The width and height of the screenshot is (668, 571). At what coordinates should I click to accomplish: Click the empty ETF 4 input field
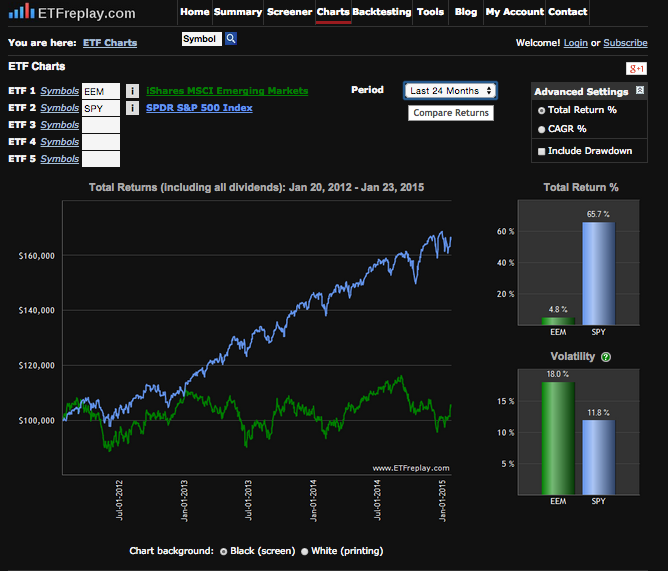point(101,142)
